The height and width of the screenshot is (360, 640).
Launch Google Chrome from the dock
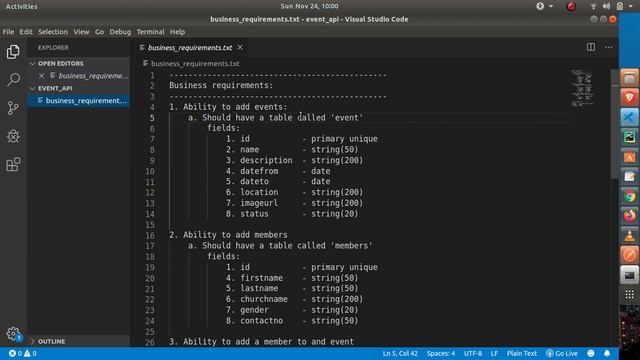coord(629,196)
